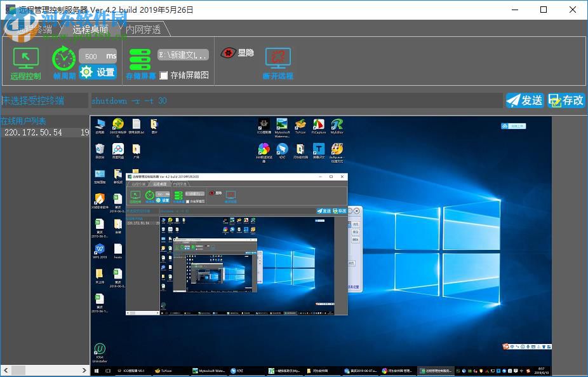The image size is (588, 377).
Task: Open the 内网穿透 tab
Action: pos(143,29)
